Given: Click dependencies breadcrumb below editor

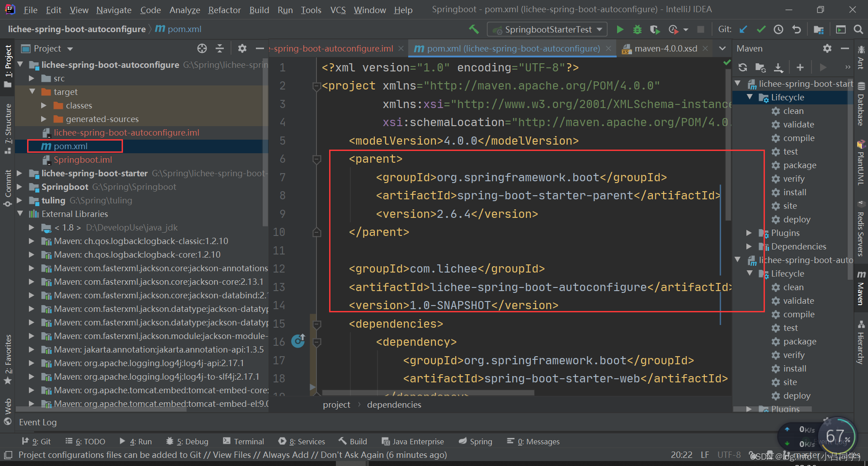Looking at the screenshot, I should pos(394,405).
